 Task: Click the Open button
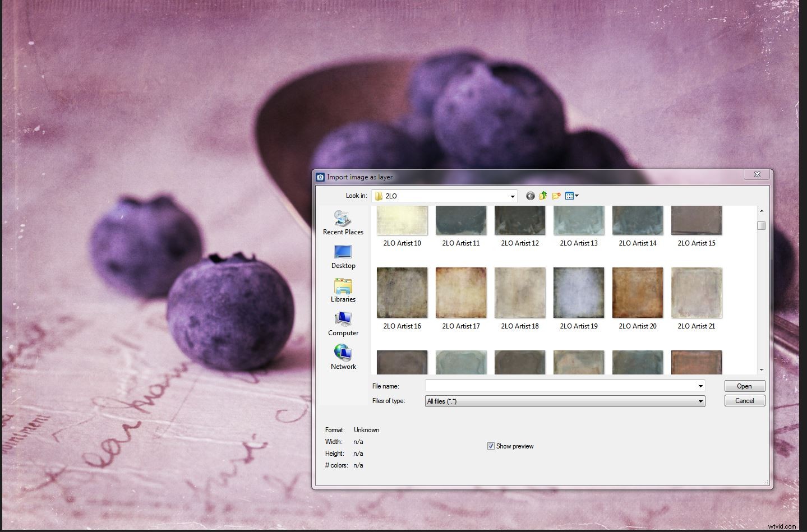tap(744, 386)
